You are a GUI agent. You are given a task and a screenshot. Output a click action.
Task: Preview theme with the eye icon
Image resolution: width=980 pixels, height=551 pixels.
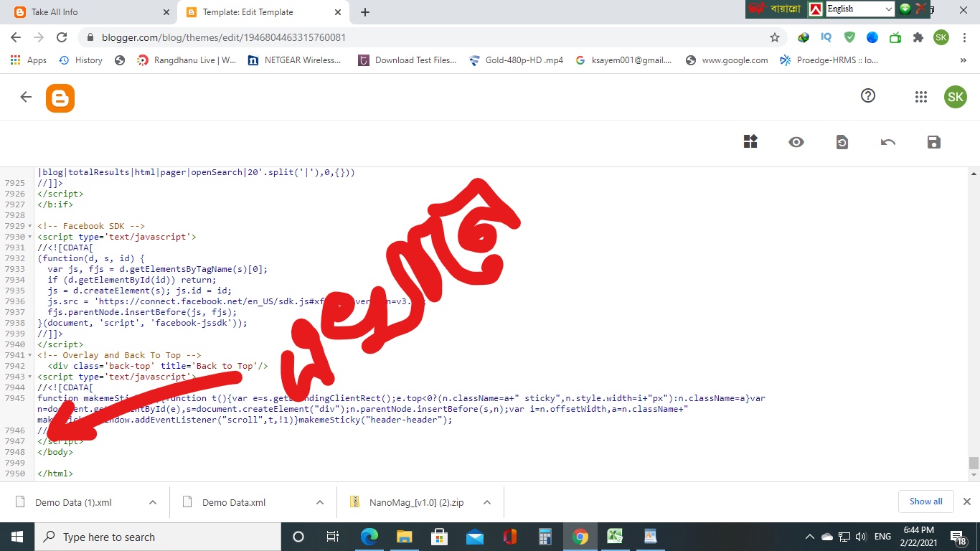tap(796, 142)
